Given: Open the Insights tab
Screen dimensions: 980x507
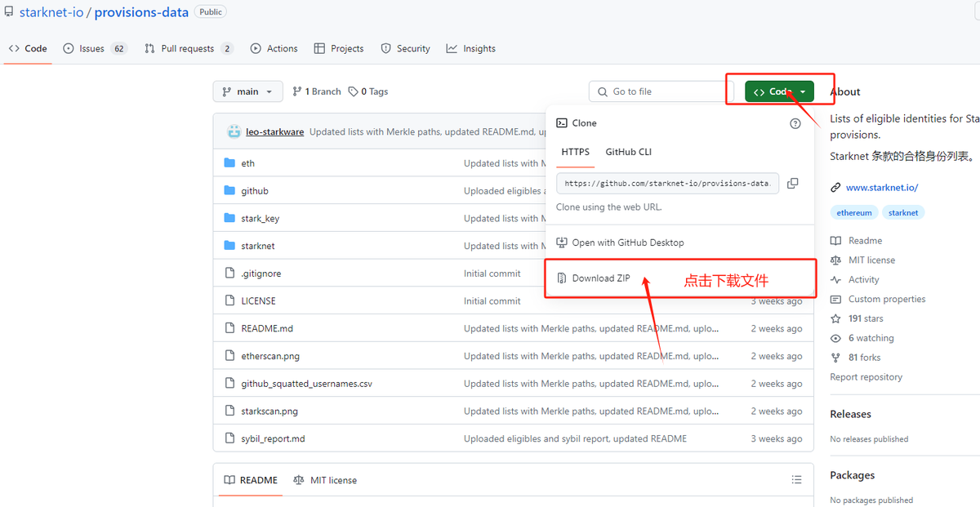Looking at the screenshot, I should pos(471,48).
